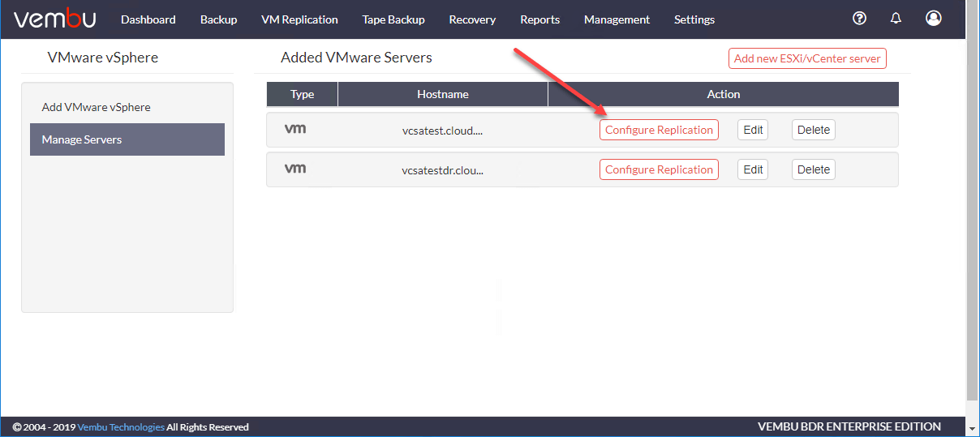Select Add VMware vSphere in sidebar
Screen dimensions: 980x437
[127, 107]
